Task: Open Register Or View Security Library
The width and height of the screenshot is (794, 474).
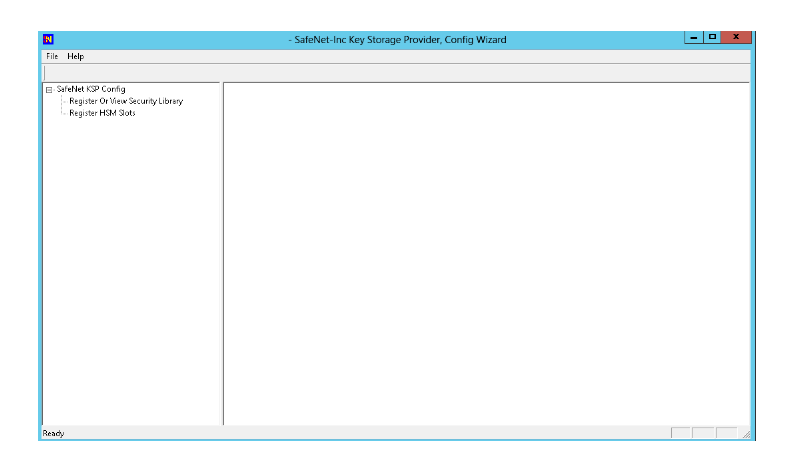Action: pos(126,101)
